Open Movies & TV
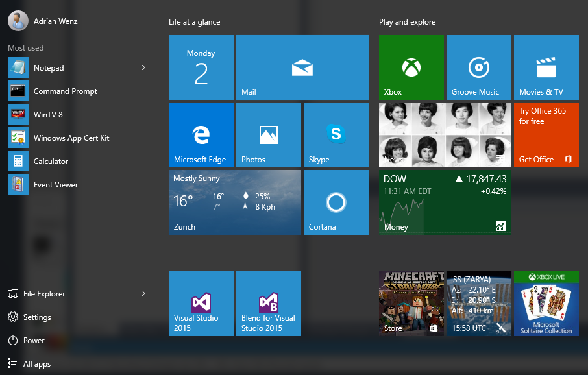588x375 pixels. tap(546, 67)
